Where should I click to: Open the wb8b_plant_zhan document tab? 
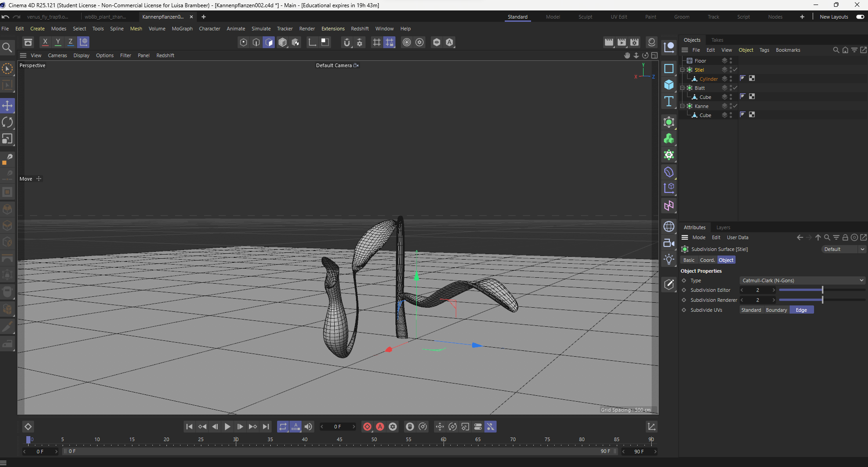coord(105,17)
